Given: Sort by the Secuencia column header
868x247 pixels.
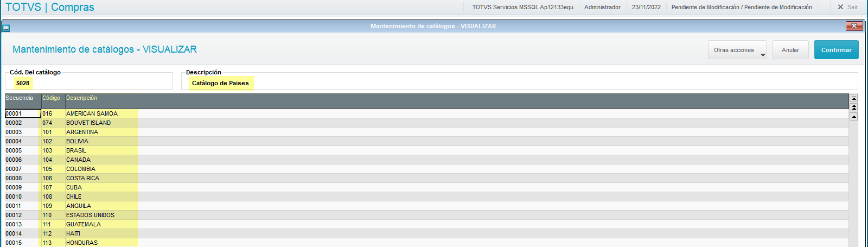Looking at the screenshot, I should [20, 98].
